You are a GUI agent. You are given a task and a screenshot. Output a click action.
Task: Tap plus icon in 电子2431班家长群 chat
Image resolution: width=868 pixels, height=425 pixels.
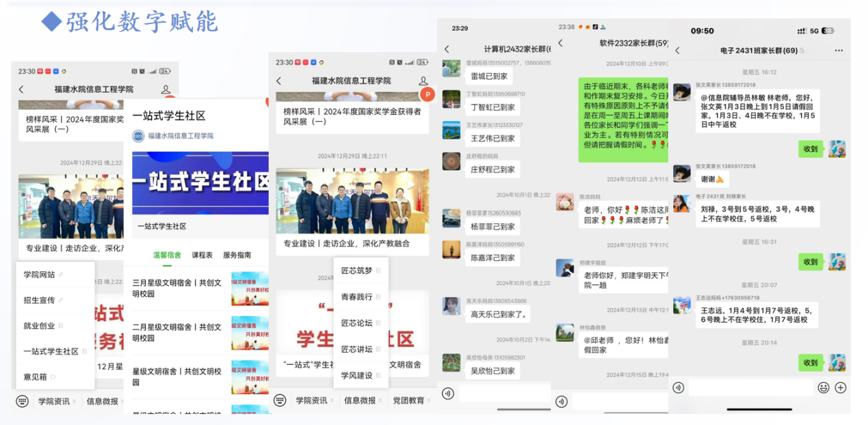click(841, 387)
